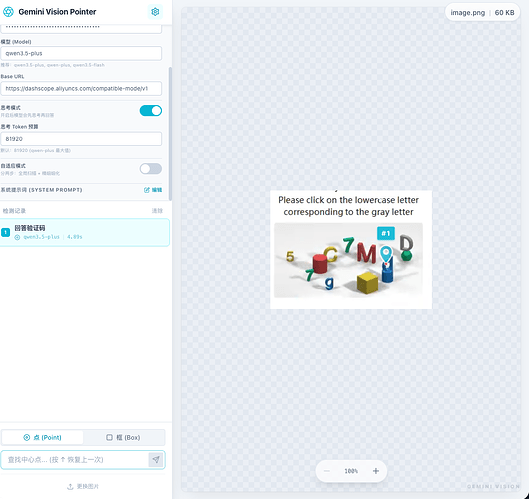This screenshot has height=499, width=529.
Task: Click the zoom in plus icon
Action: 376,471
